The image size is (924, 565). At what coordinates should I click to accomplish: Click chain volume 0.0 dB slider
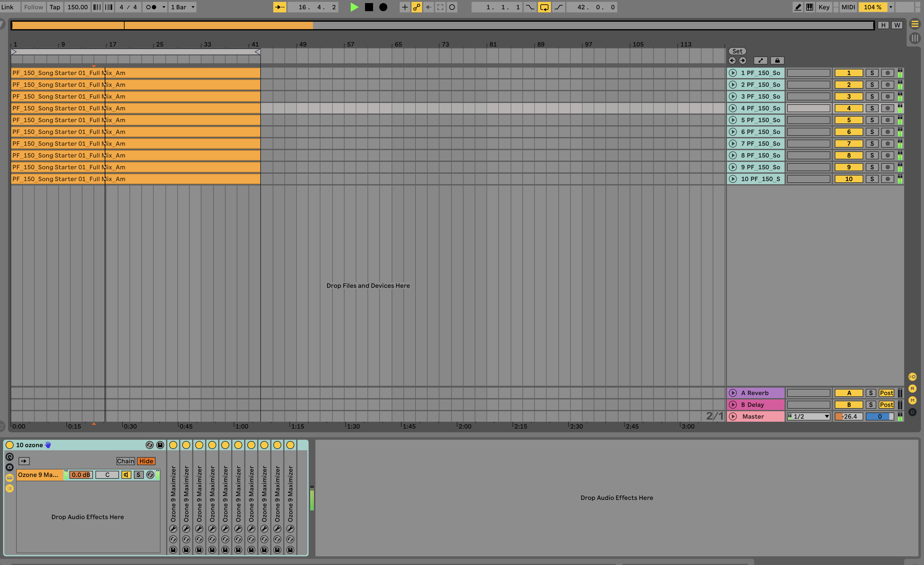[x=81, y=474]
